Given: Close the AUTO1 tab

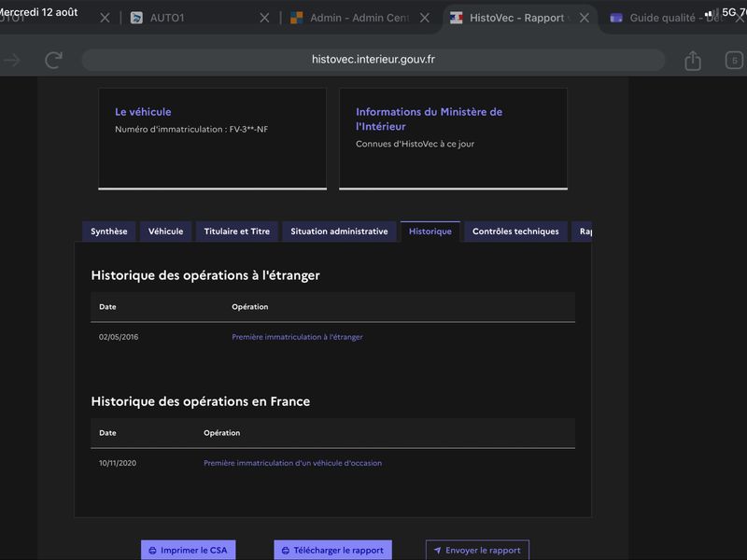Looking at the screenshot, I should (x=264, y=18).
